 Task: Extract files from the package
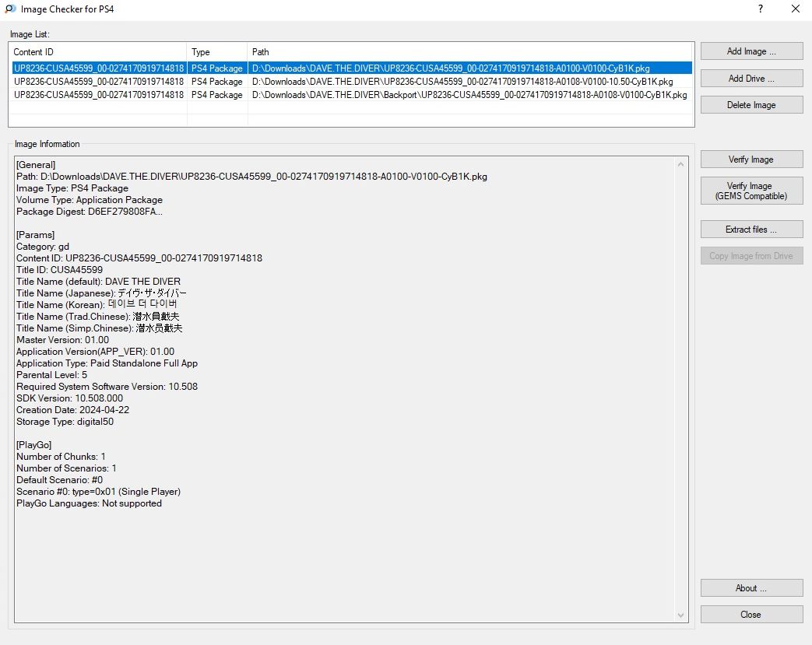[751, 230]
